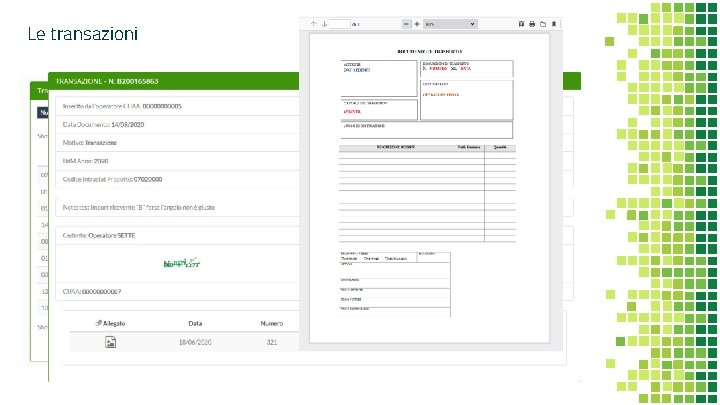Go to next page in PDF viewer
The image size is (720, 405).
point(324,24)
